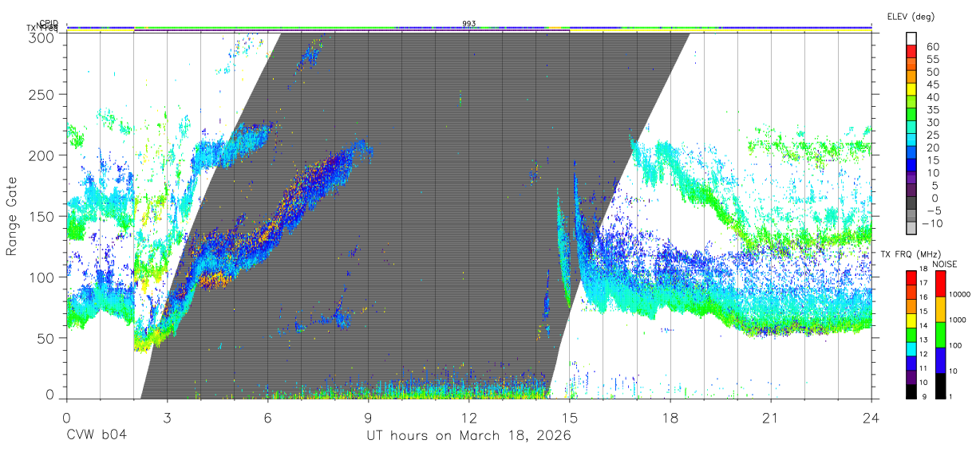Viewport: 980px width, 452px height.
Task: Click the "12" UT hour axis tick label
Action: pos(468,417)
